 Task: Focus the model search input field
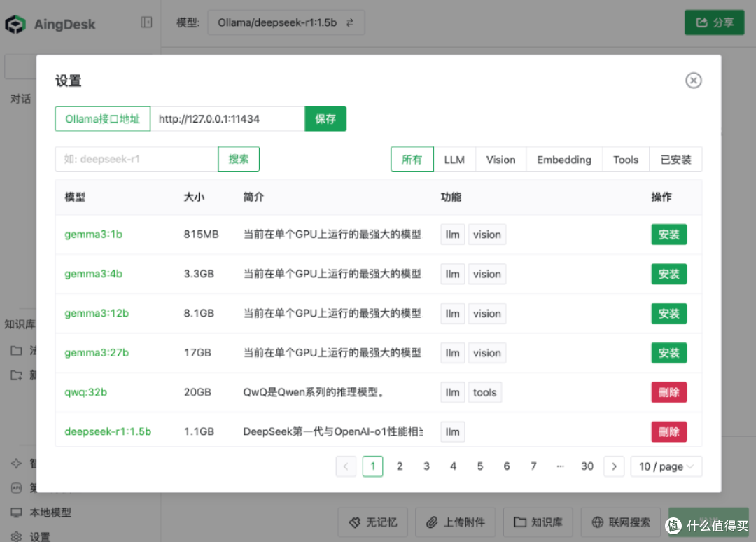pyautogui.click(x=137, y=159)
